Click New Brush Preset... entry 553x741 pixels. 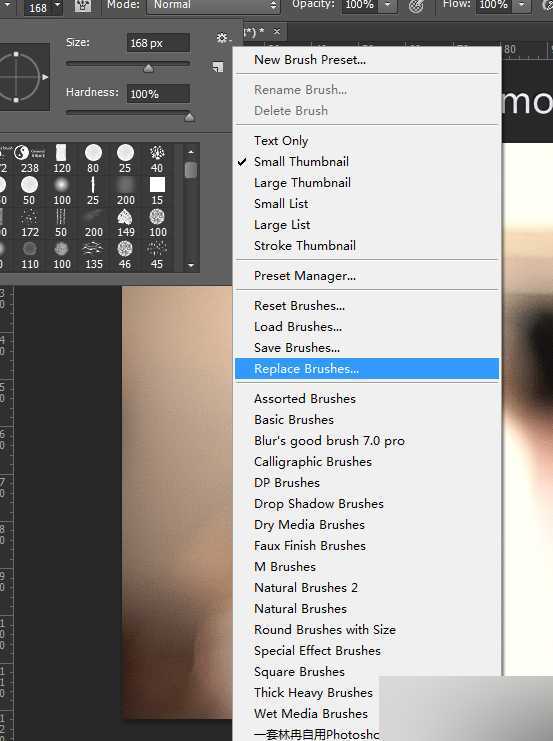(x=310, y=60)
